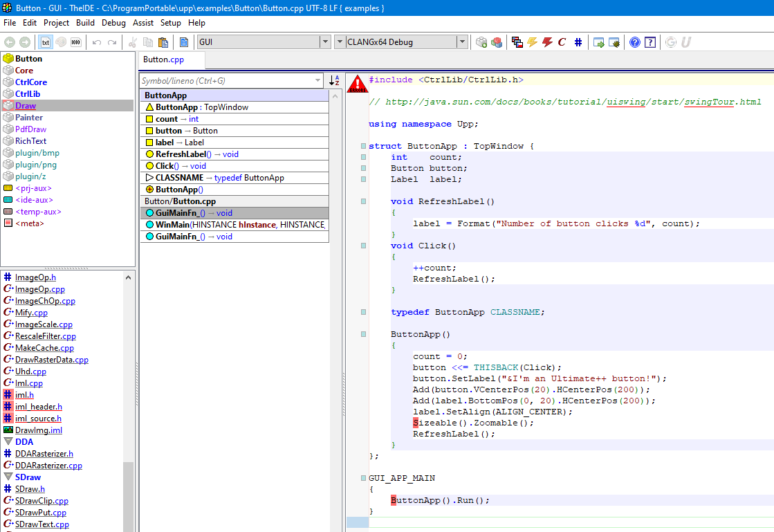
Task: Click the annotation square beside struct ButtonApp
Action: point(363,146)
